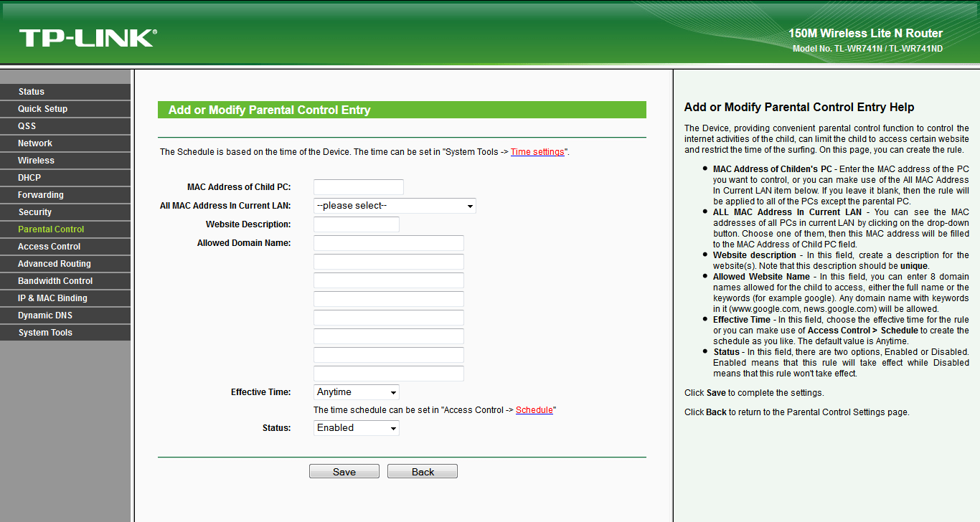This screenshot has width=980, height=522.
Task: Navigate to IP & MAC Binding
Action: pos(52,298)
